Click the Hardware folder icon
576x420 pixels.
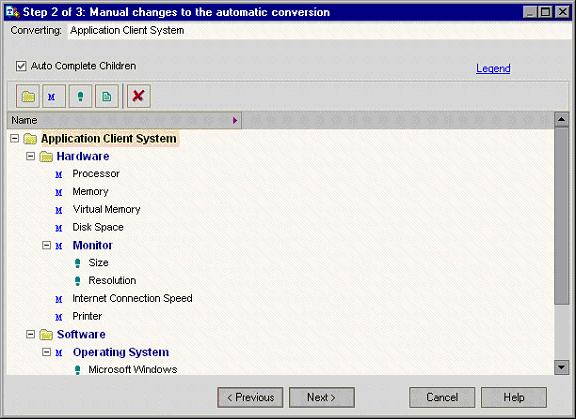(x=46, y=157)
